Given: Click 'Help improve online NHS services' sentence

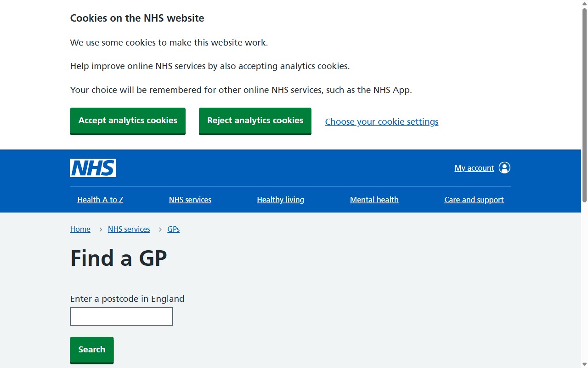Looking at the screenshot, I should pos(210,66).
